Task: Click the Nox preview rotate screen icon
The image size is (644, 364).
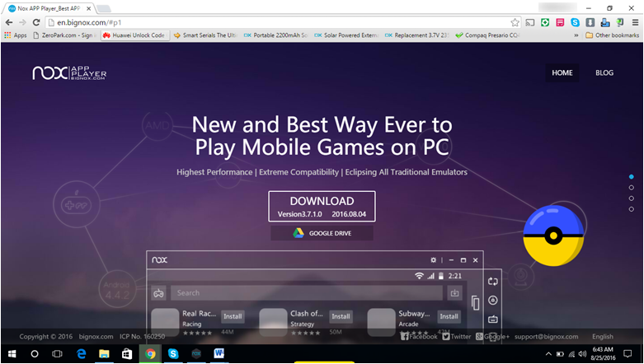Action: tap(493, 282)
